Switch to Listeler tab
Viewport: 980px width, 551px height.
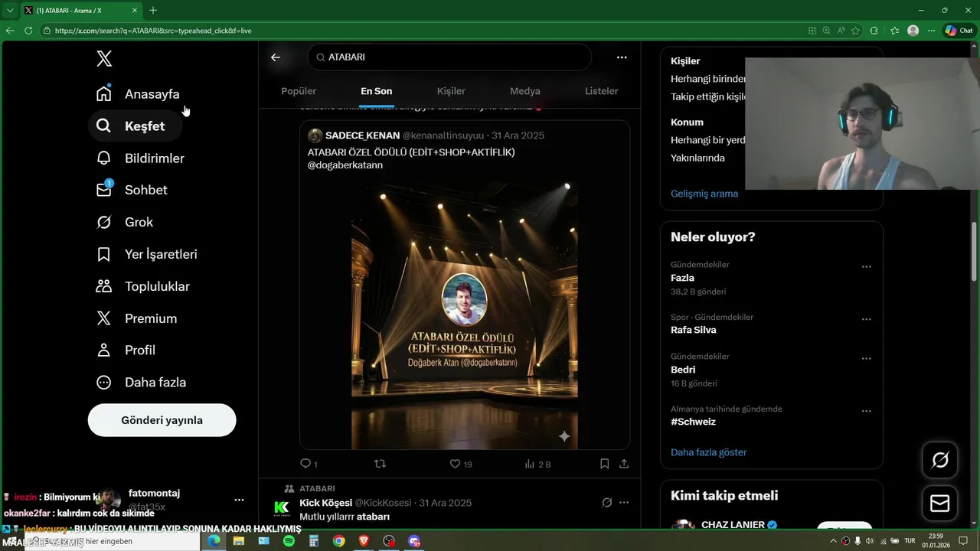(x=601, y=91)
